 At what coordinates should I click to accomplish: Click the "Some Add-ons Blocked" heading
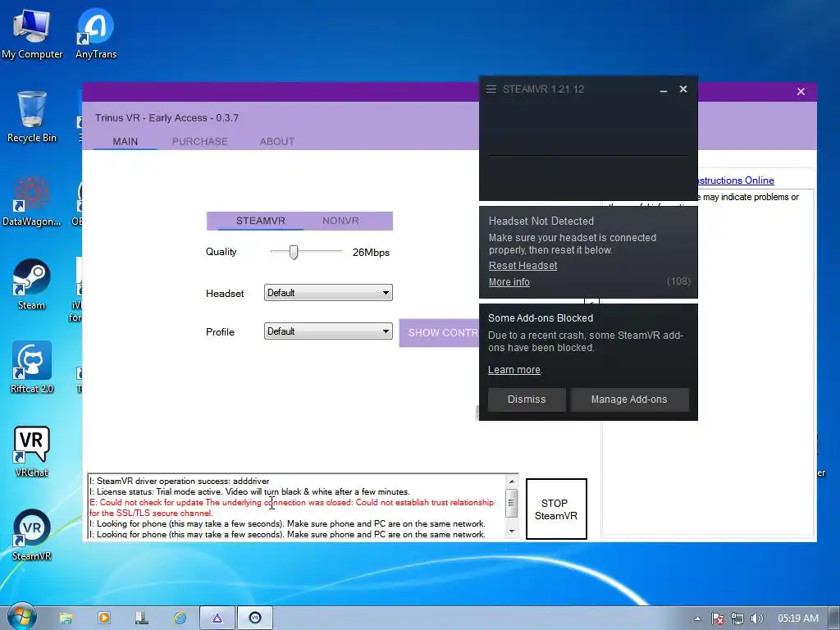[x=541, y=317]
